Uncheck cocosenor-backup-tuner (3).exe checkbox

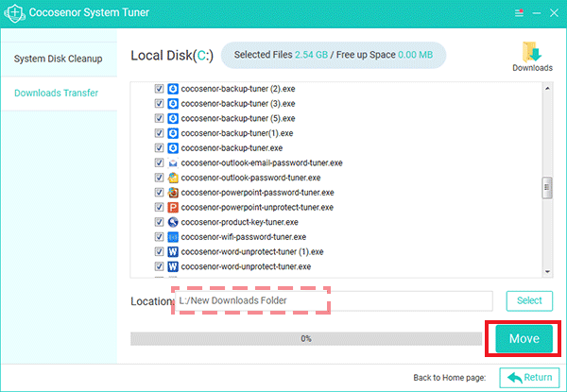[159, 104]
